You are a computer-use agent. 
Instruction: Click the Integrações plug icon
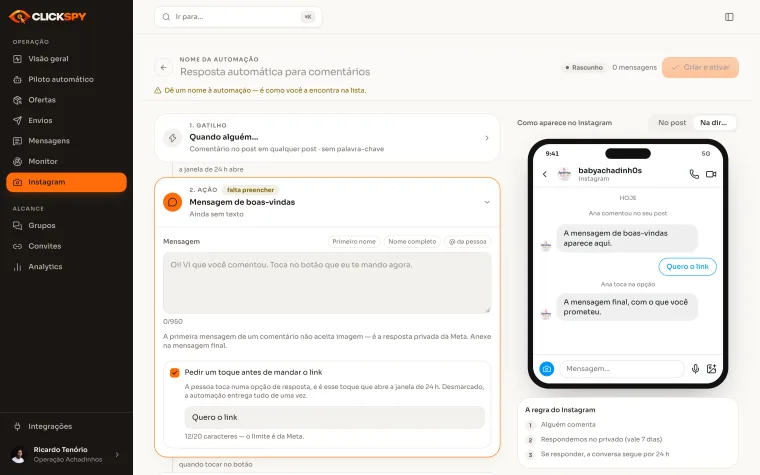coord(17,427)
